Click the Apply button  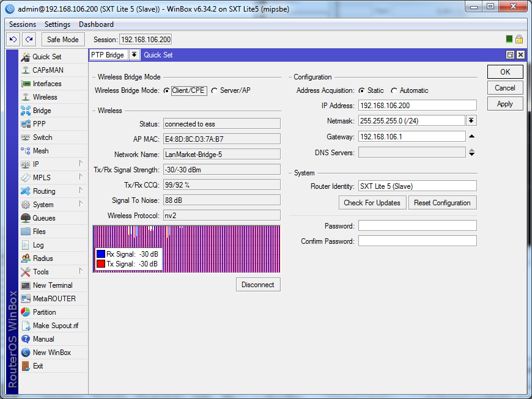click(x=505, y=104)
